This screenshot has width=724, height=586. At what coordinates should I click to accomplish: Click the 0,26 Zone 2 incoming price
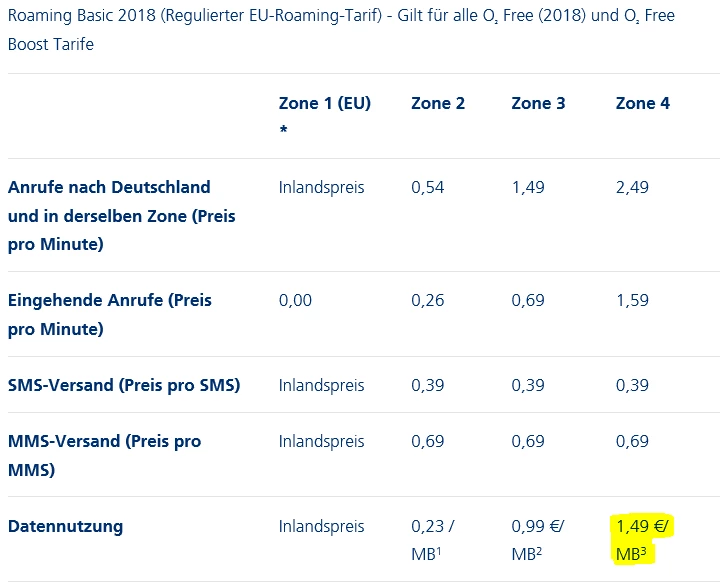pos(428,300)
